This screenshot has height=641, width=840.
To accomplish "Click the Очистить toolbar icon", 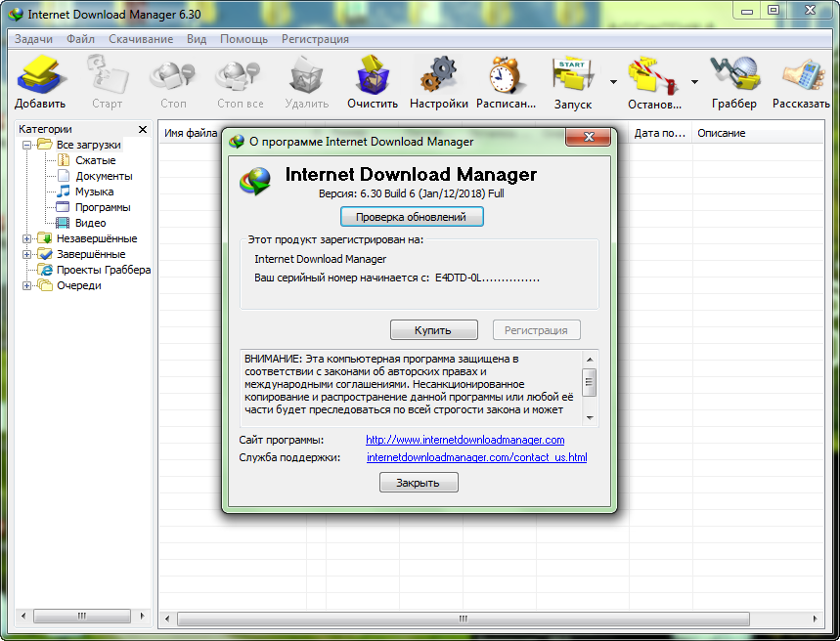I will pos(373,74).
